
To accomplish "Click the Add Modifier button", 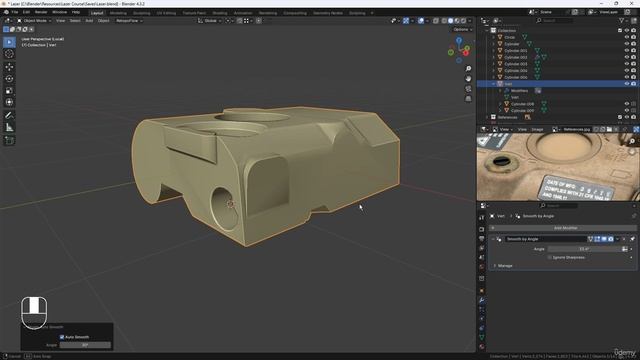I will pyautogui.click(x=563, y=228).
